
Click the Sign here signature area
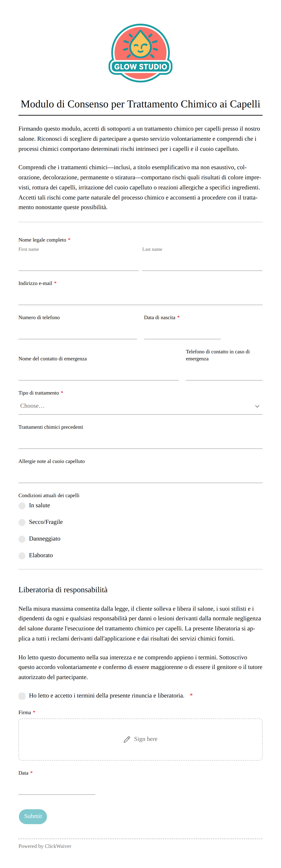140,739
